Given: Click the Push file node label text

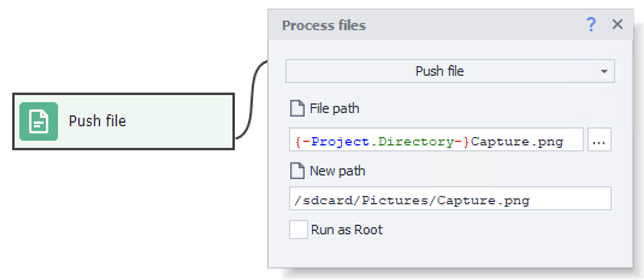Looking at the screenshot, I should [97, 121].
